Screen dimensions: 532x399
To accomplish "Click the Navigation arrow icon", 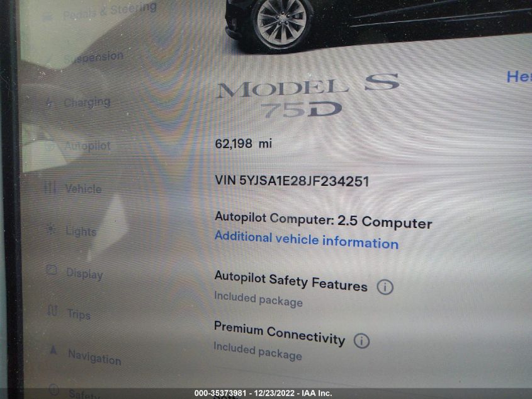I will click(54, 349).
